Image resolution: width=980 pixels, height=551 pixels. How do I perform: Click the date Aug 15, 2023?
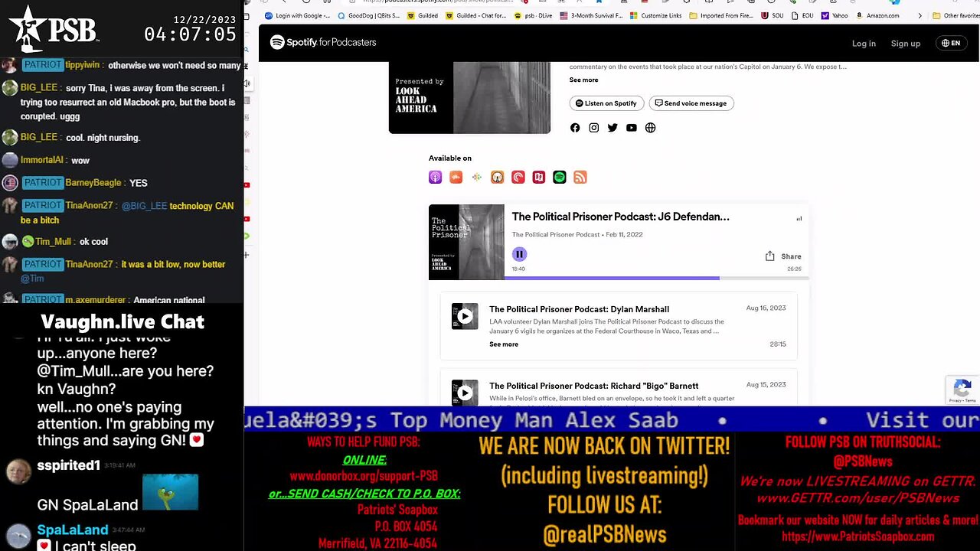766,385
